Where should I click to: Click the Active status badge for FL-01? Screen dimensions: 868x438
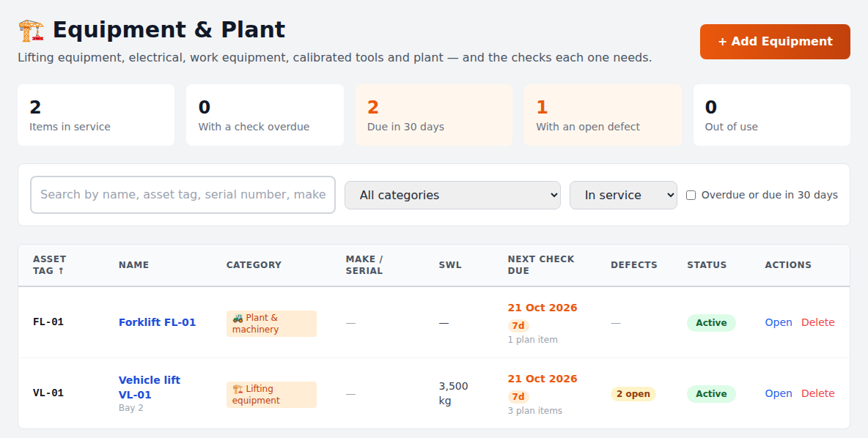[711, 323]
